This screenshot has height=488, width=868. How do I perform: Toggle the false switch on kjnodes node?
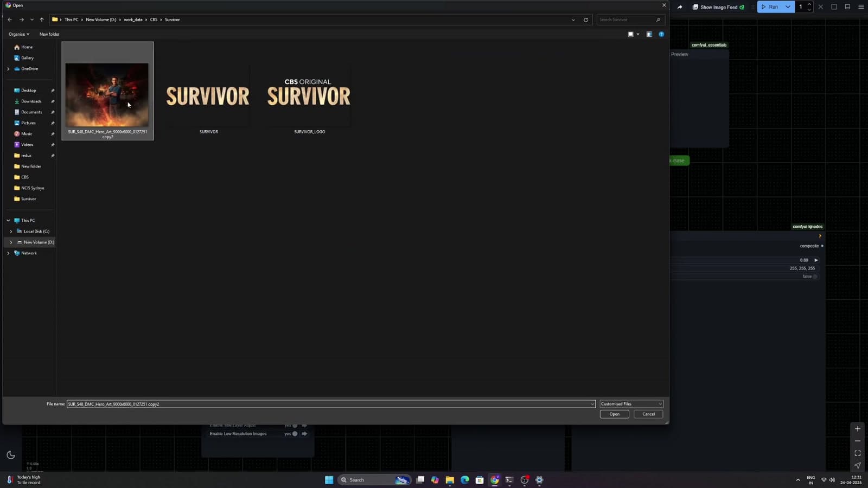pos(815,277)
